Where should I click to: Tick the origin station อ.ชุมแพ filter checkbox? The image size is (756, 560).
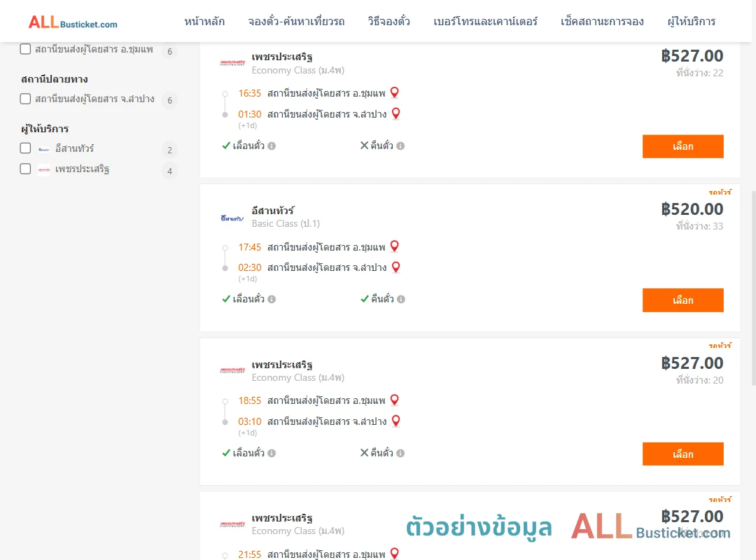click(x=26, y=49)
